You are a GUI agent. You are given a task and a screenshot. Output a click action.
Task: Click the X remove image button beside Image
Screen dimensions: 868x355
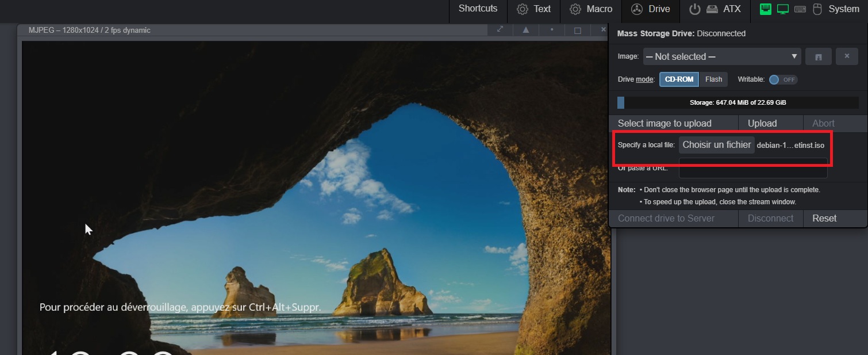[847, 56]
